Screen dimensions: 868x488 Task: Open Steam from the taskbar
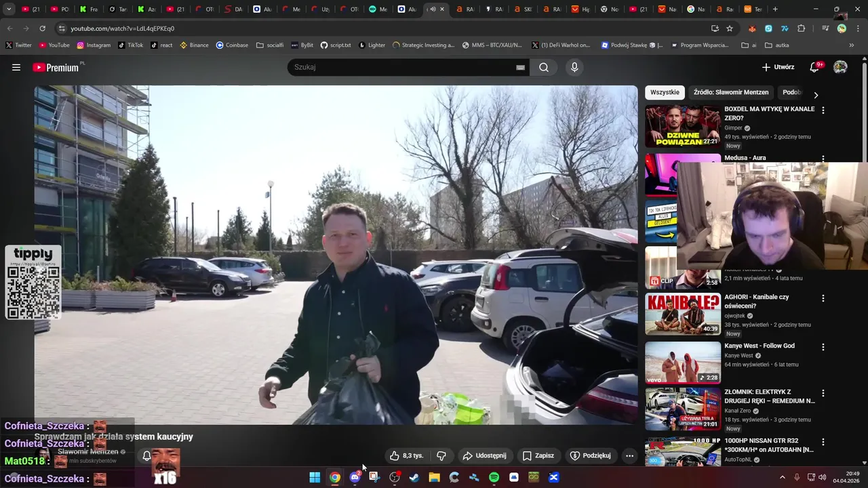tap(414, 477)
